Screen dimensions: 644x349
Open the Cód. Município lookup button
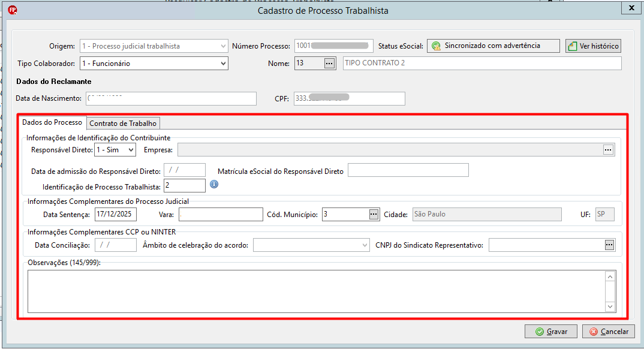(374, 214)
